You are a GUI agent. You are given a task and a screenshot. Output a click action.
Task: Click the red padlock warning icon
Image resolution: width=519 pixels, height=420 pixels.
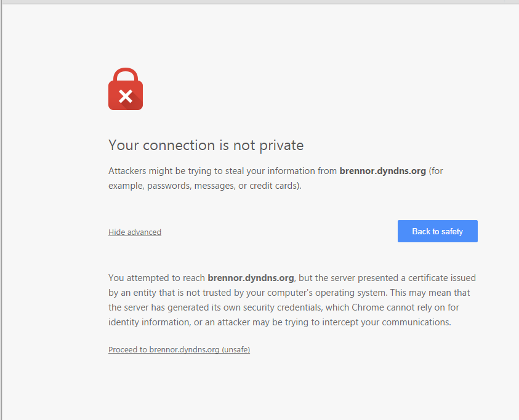tap(126, 89)
